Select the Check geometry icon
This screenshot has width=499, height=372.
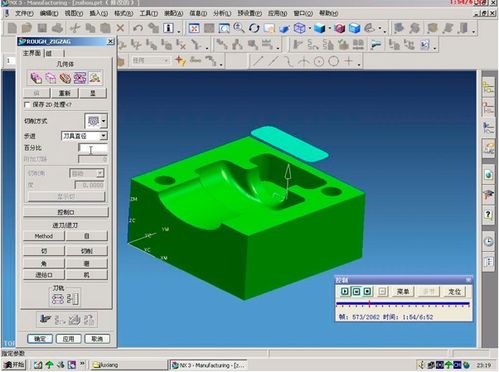click(65, 78)
